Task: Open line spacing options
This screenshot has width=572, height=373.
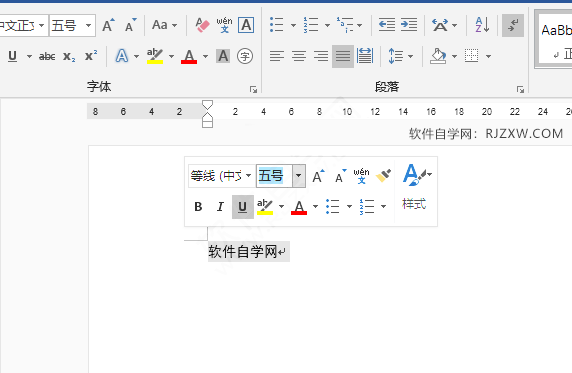Action: (x=396, y=56)
